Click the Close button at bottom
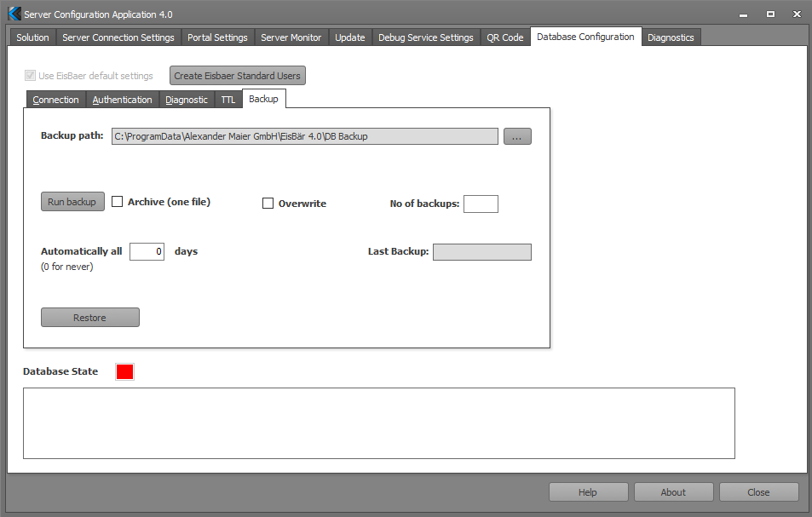This screenshot has height=517, width=812. [758, 492]
